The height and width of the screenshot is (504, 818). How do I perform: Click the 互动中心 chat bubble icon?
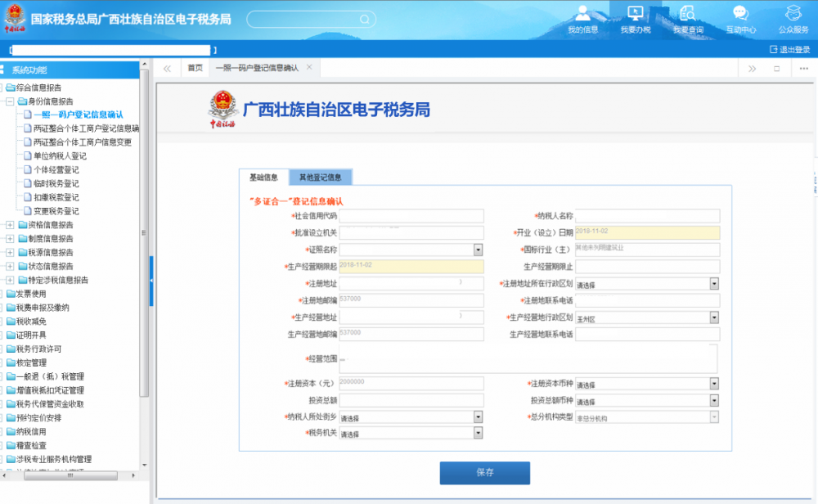tap(740, 14)
